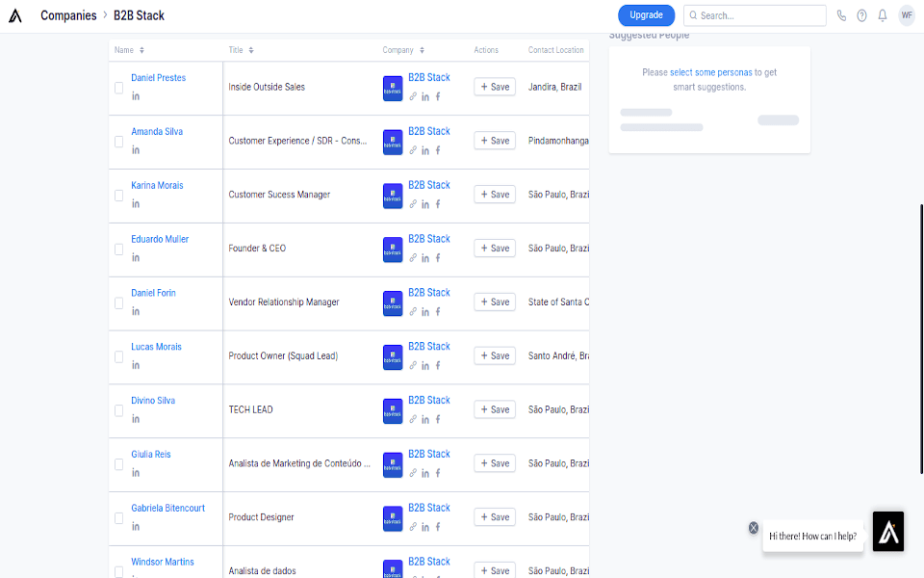Click the Upgrade button
The width and height of the screenshot is (924, 578).
[646, 15]
